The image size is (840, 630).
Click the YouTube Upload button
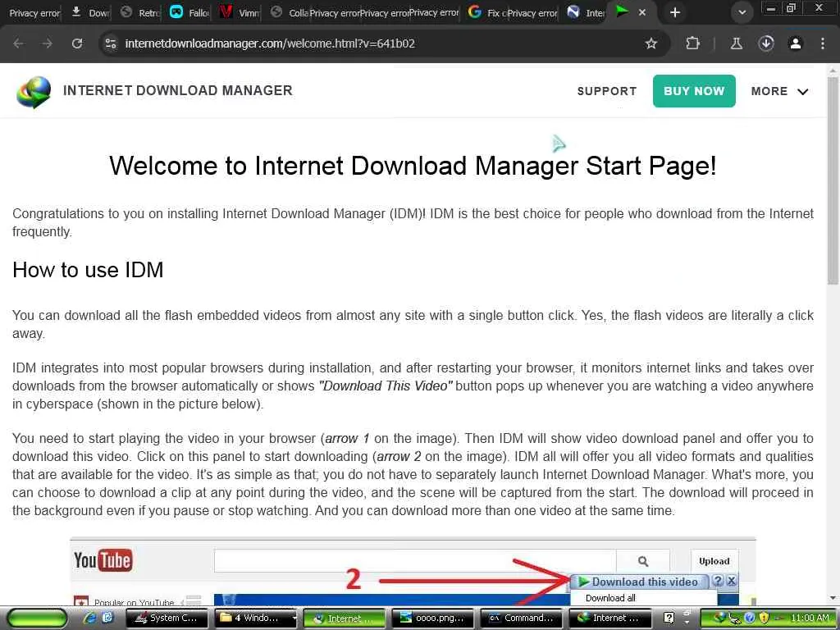point(714,561)
